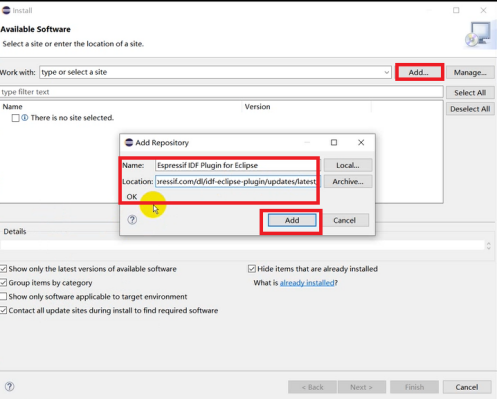The width and height of the screenshot is (498, 400).
Task: Click the Add button in repository dialog
Action: tap(292, 220)
